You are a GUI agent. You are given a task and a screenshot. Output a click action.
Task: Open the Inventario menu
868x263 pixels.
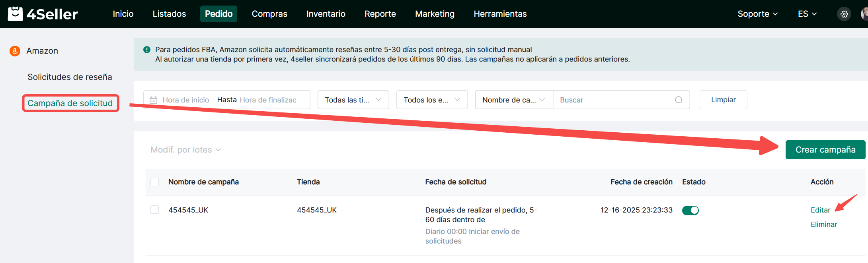pos(326,14)
